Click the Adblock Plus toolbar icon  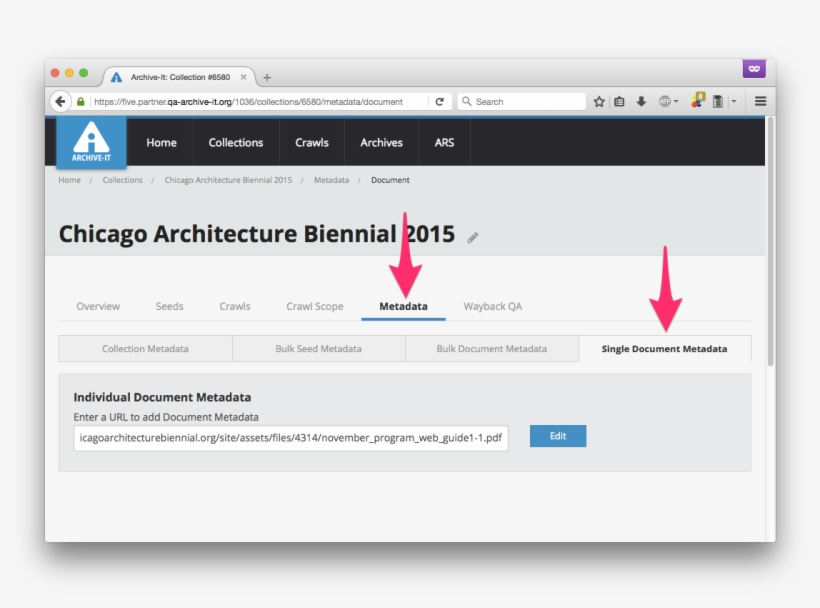(x=665, y=101)
